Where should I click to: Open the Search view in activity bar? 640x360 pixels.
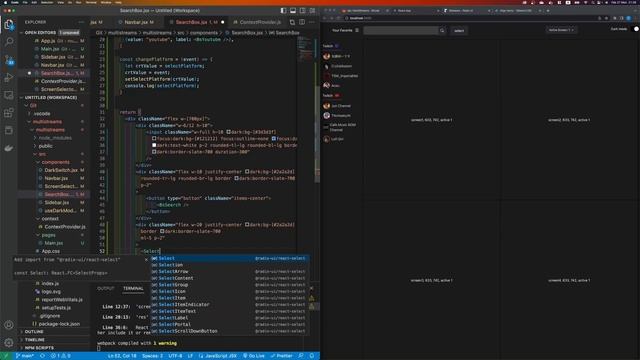(x=9, y=42)
